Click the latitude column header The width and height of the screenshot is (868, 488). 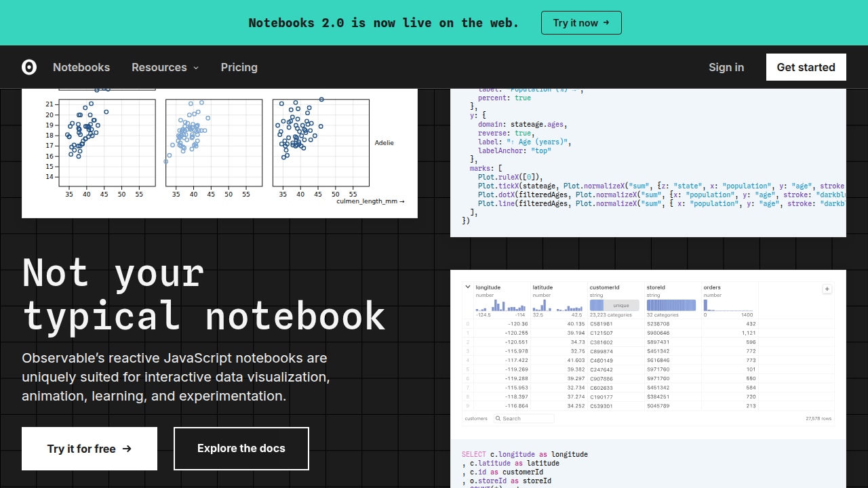(x=543, y=287)
